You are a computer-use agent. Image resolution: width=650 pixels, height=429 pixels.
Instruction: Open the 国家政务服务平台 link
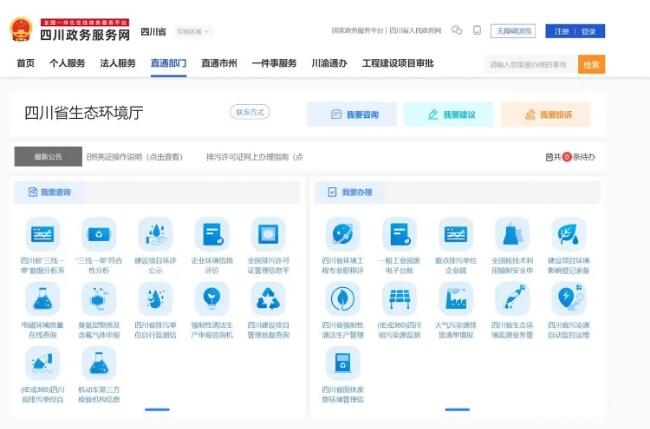tap(357, 31)
